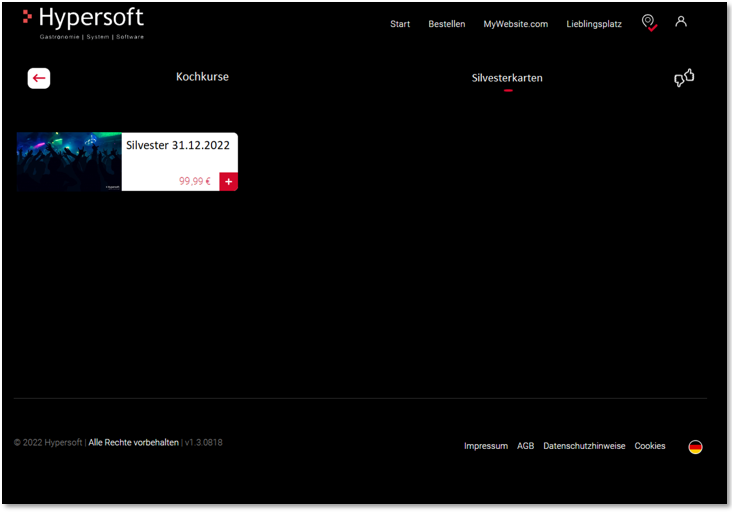Switch to the Kochkurse tab
The height and width of the screenshot is (520, 732).
[x=202, y=77]
